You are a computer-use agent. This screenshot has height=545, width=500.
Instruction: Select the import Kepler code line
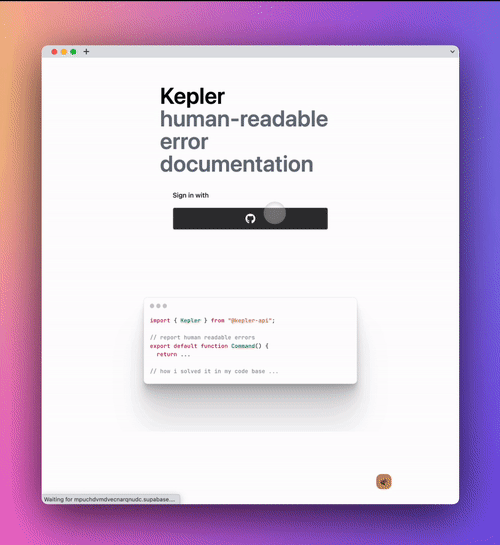(x=212, y=320)
